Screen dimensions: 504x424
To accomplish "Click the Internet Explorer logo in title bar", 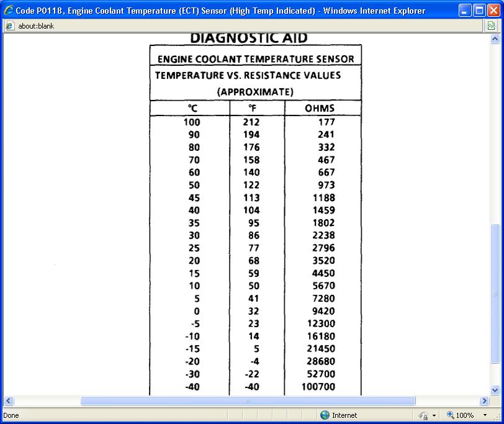I will pos(9,11).
